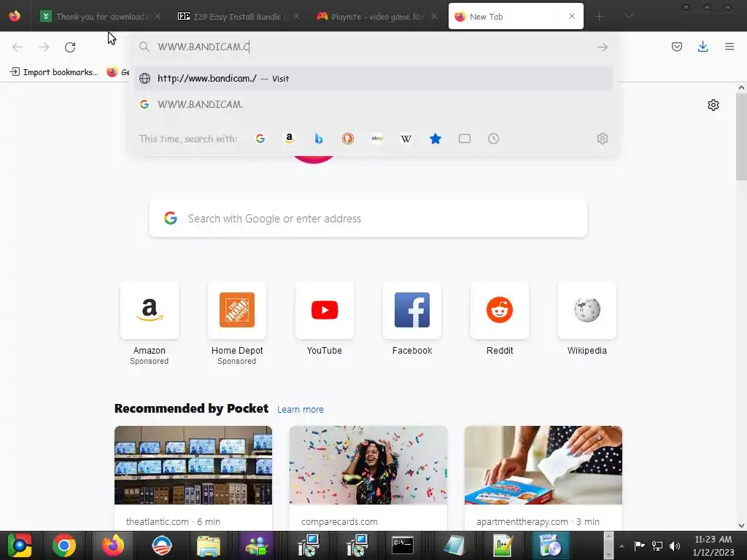Close the I2P Easy Install Bundle tab
The width and height of the screenshot is (747, 560).
296,16
